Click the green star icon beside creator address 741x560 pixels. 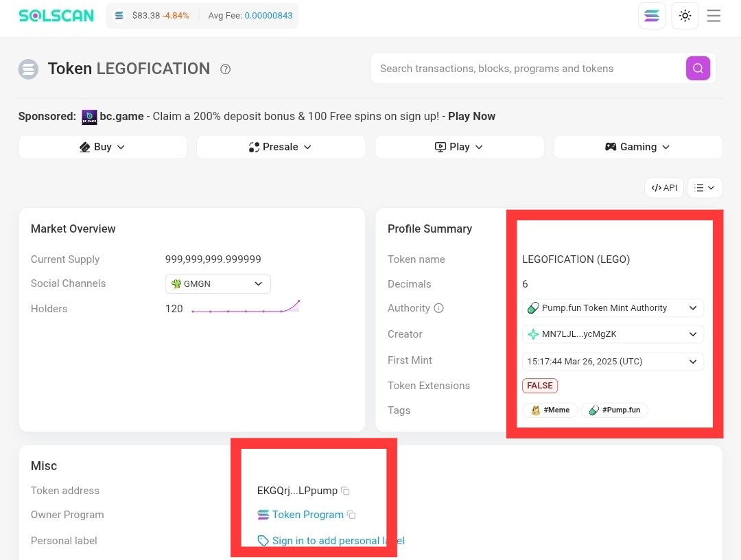[533, 334]
